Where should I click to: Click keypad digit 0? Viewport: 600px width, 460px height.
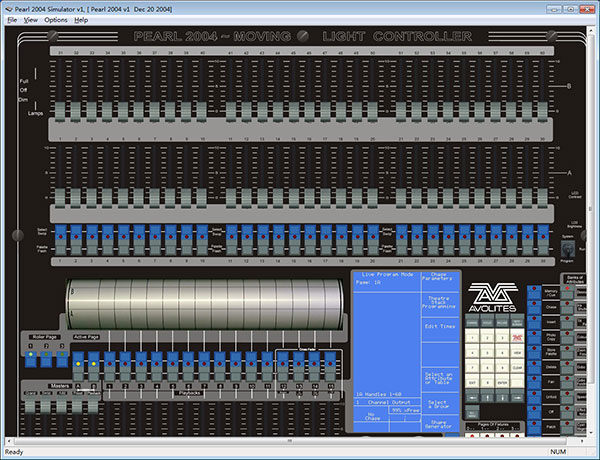coord(487,383)
